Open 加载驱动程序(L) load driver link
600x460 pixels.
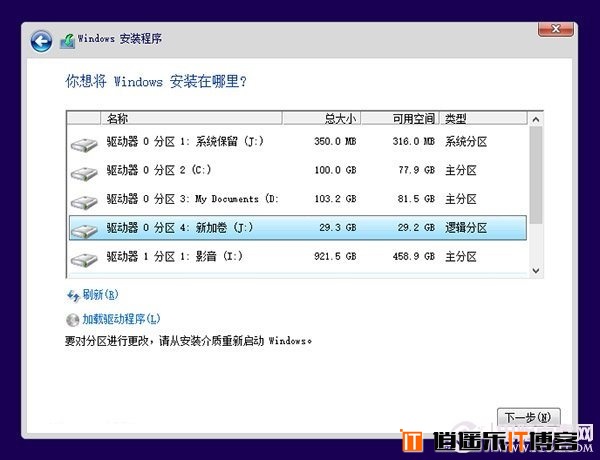pyautogui.click(x=121, y=319)
